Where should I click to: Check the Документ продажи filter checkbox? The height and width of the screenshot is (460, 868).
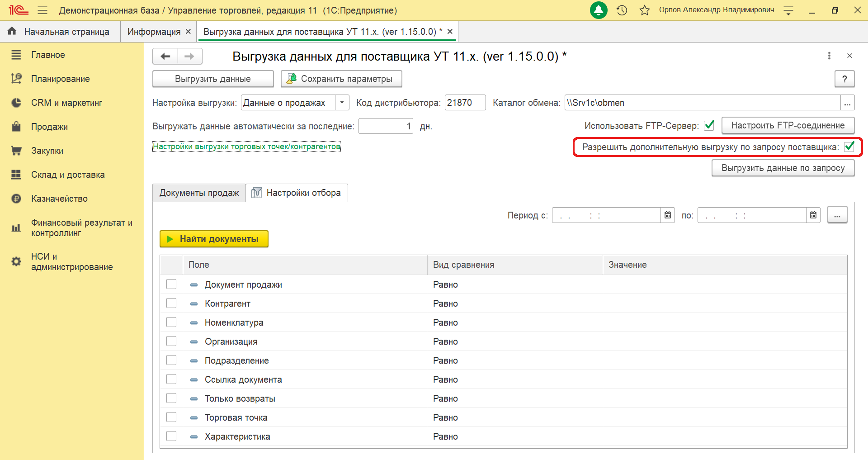click(171, 284)
